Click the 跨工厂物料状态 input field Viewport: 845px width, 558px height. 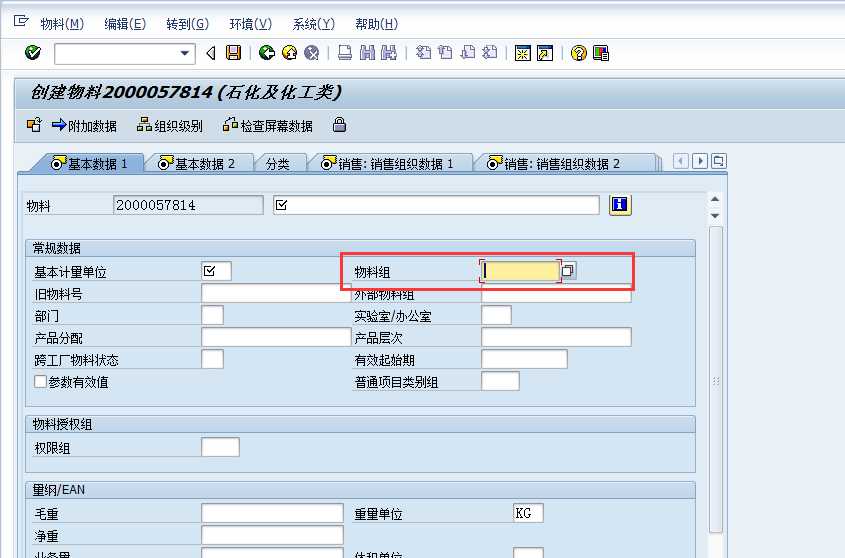pyautogui.click(x=212, y=359)
